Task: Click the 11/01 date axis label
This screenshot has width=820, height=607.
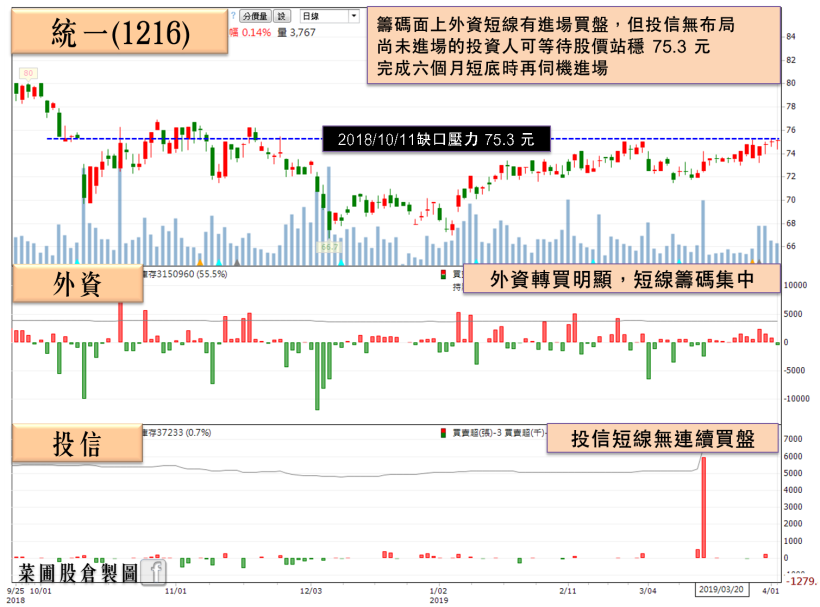Action: (x=176, y=591)
